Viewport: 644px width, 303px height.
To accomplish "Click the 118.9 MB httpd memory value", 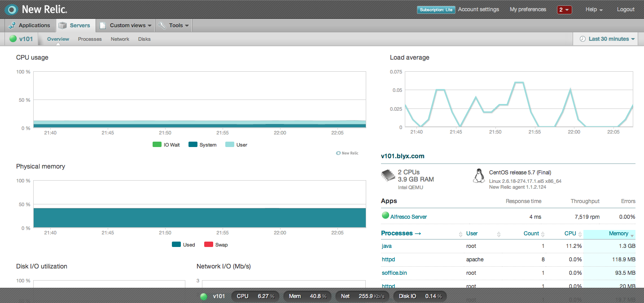I will pyautogui.click(x=623, y=259).
